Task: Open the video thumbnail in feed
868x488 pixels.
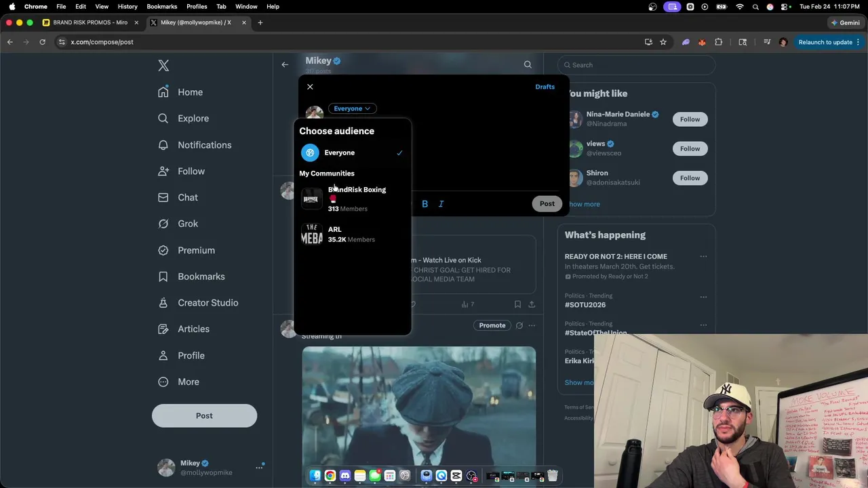Action: click(419, 407)
